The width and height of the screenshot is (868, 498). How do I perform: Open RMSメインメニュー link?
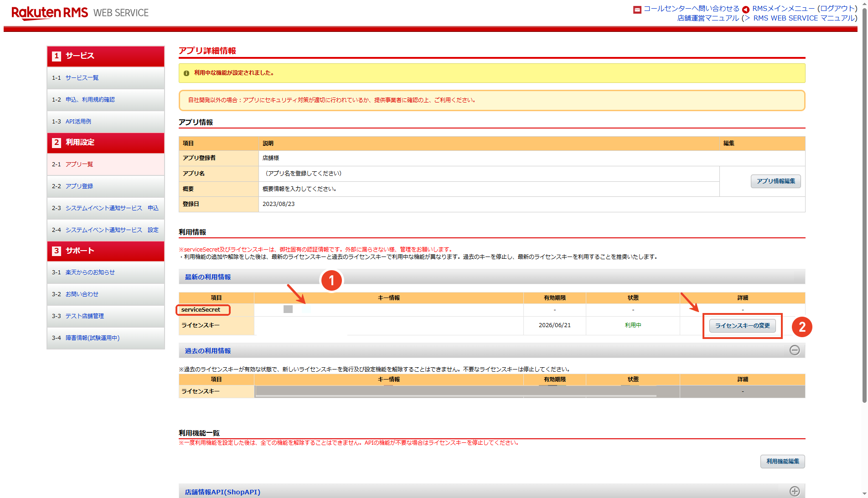(783, 9)
